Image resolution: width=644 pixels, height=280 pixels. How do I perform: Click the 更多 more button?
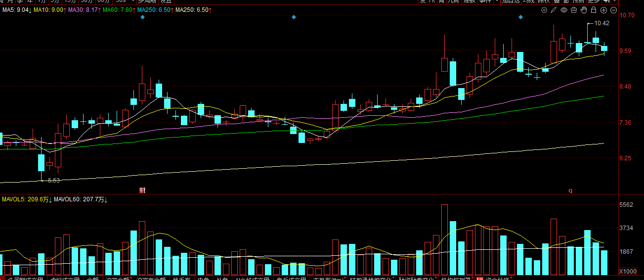pos(594,1)
